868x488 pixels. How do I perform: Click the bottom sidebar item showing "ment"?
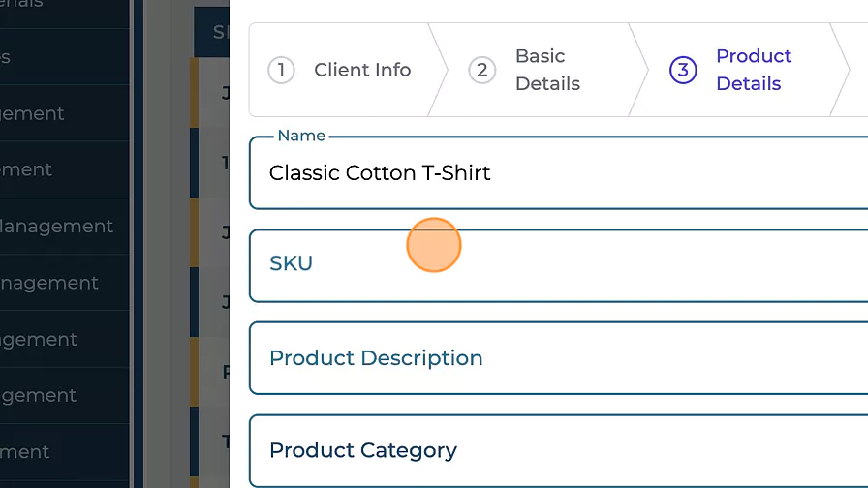click(x=29, y=451)
